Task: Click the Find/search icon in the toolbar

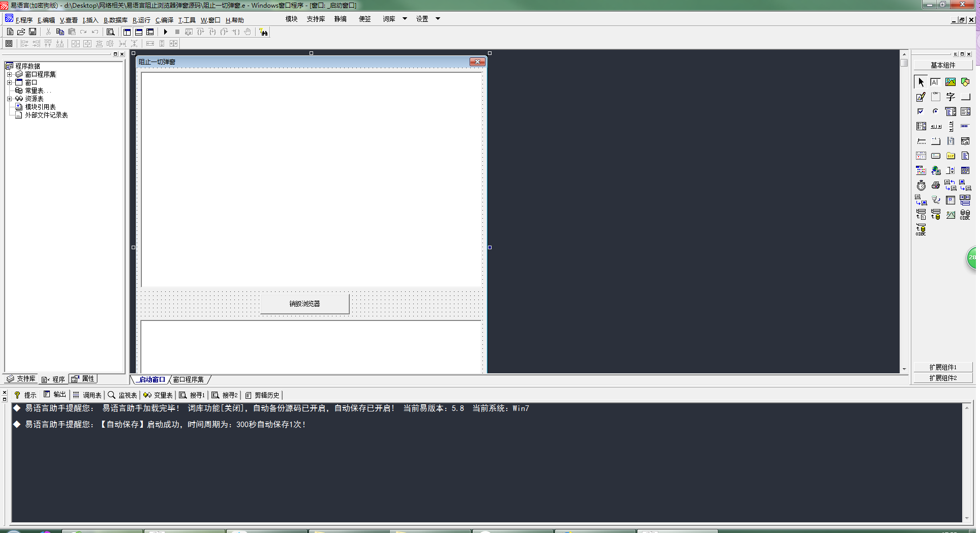Action: point(110,32)
